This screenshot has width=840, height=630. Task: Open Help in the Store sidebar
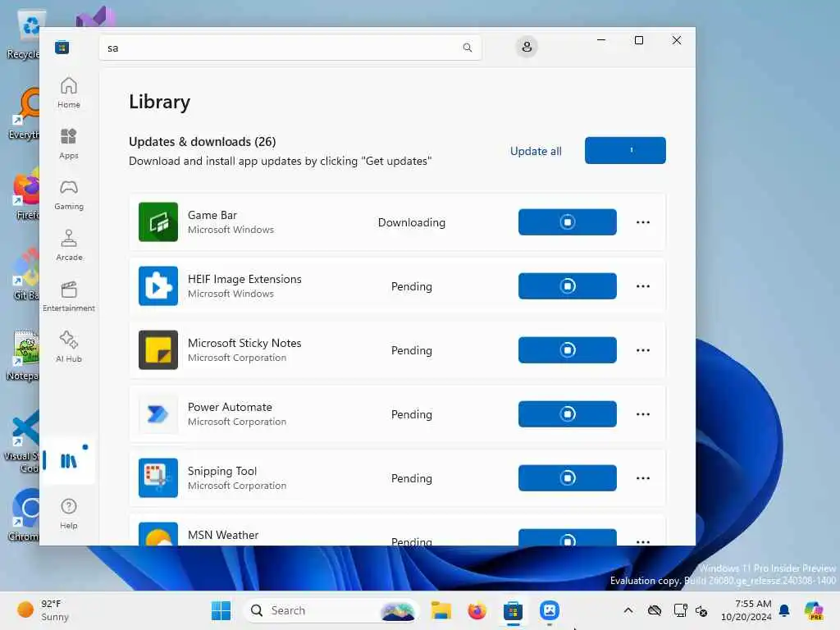pyautogui.click(x=69, y=514)
